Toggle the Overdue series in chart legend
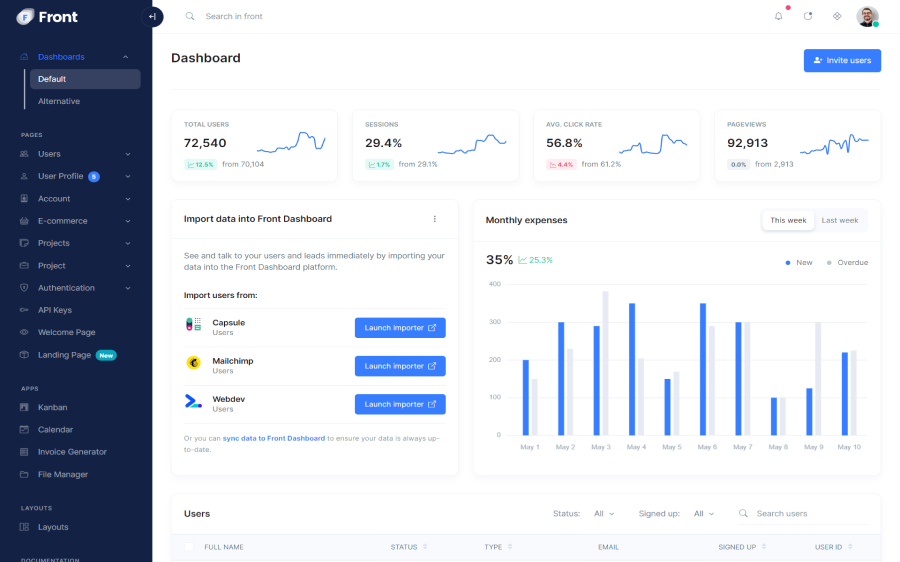This screenshot has height=562, width=900. 847,262
